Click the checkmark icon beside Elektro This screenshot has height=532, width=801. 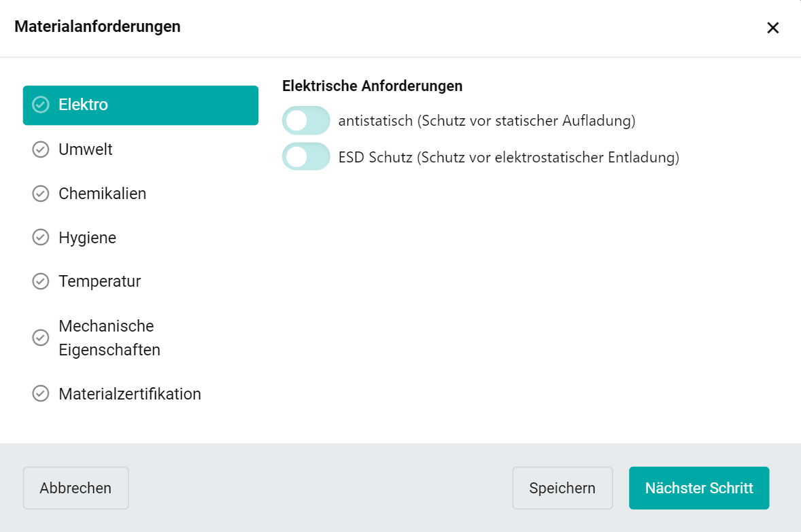pos(41,105)
